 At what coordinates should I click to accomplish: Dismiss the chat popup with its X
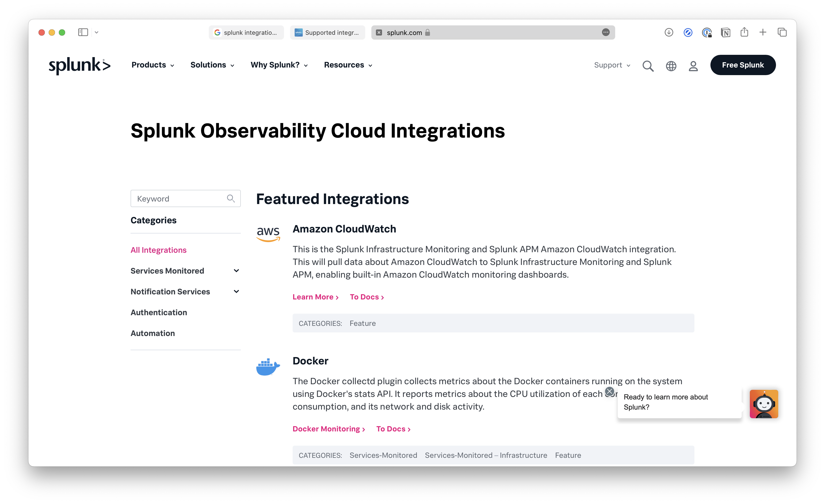[x=609, y=391]
